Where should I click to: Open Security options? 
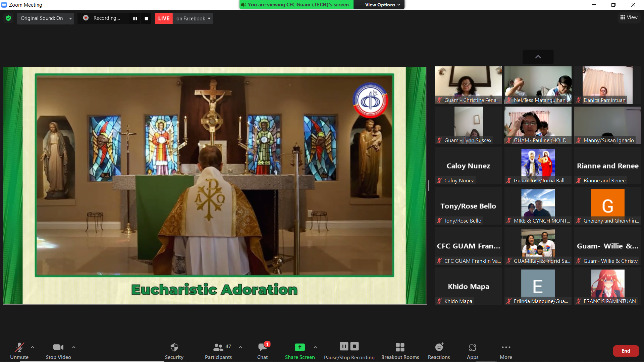coord(174,351)
